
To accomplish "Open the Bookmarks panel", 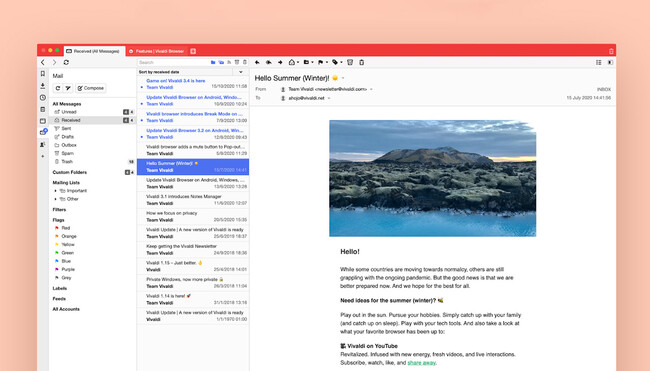I will pos(43,74).
